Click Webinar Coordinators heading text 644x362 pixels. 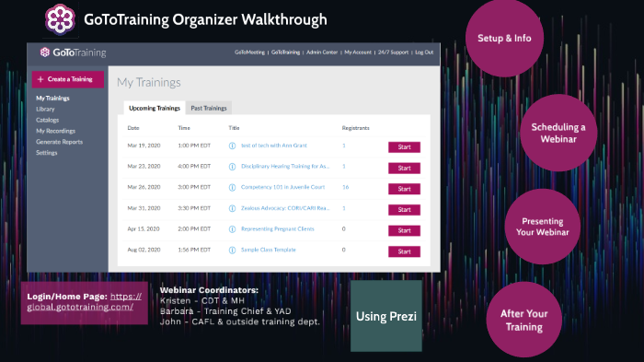tap(209, 290)
